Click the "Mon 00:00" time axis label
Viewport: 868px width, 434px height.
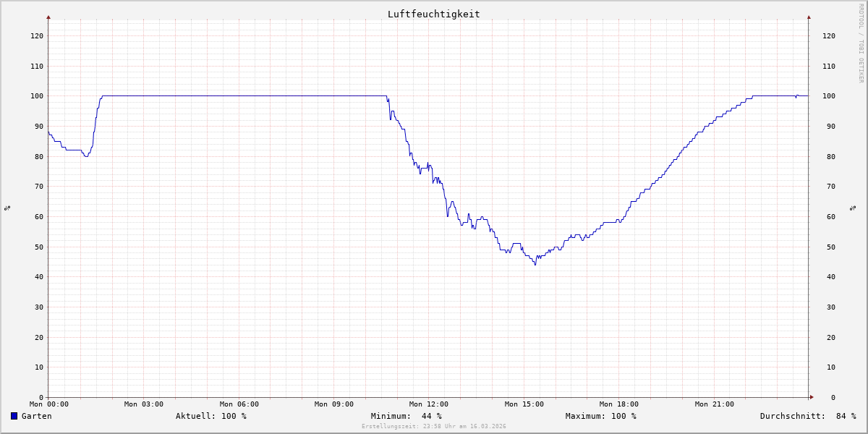(x=48, y=404)
